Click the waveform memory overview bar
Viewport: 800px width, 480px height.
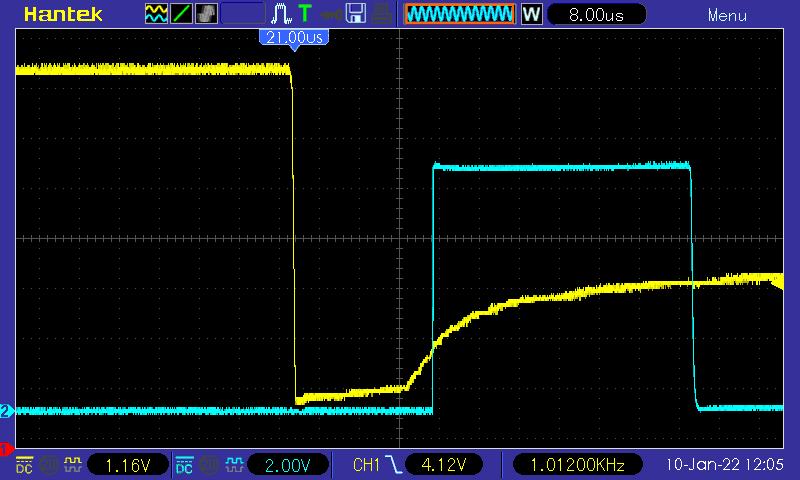[x=460, y=14]
